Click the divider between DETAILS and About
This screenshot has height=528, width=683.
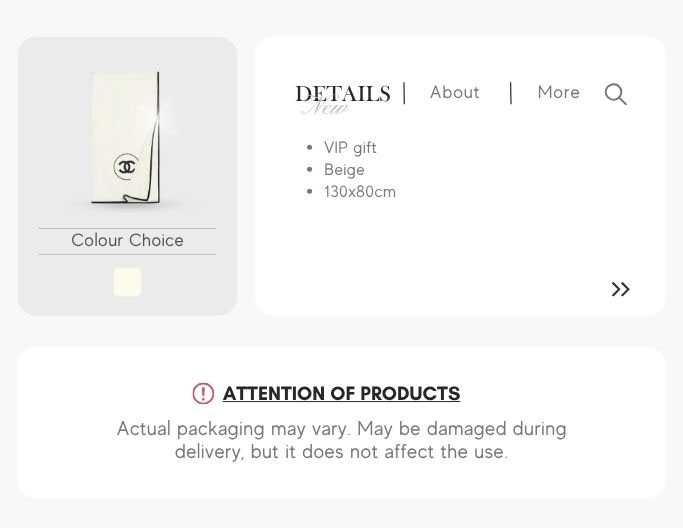405,93
